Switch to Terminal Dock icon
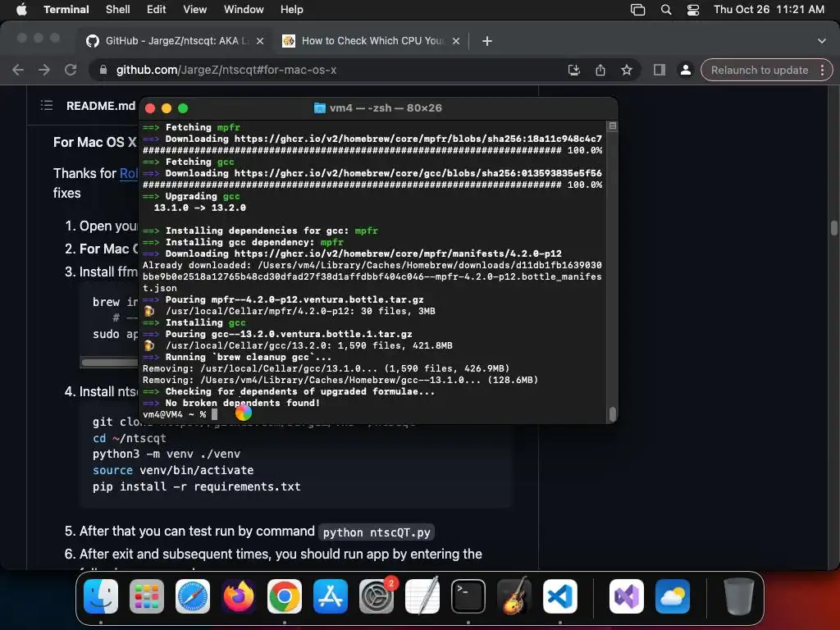 point(468,596)
